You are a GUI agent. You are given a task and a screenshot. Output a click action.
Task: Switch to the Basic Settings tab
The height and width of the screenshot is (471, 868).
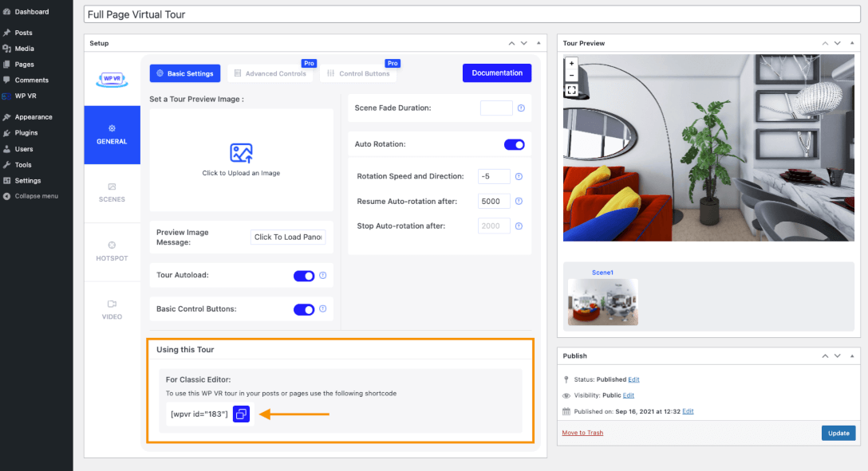[x=185, y=73]
